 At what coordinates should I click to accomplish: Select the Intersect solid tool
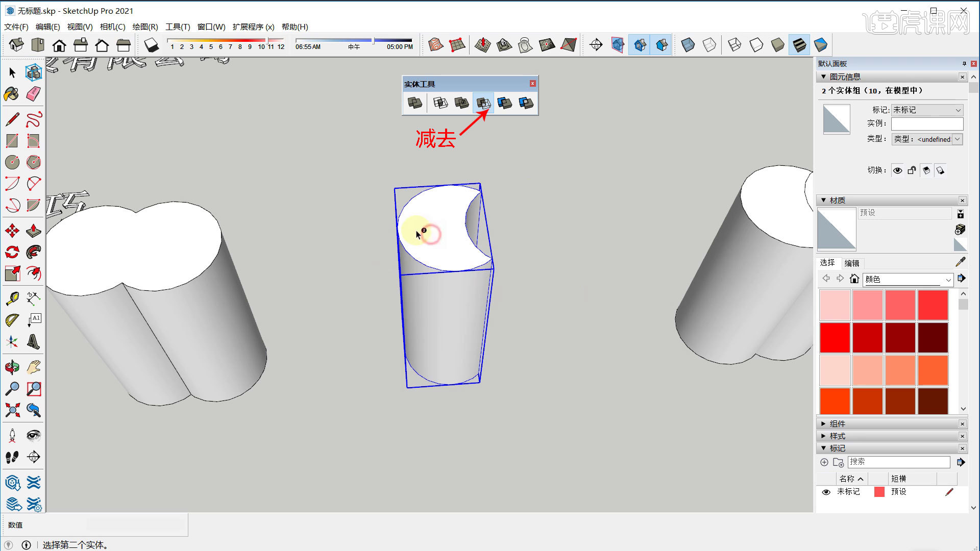440,103
